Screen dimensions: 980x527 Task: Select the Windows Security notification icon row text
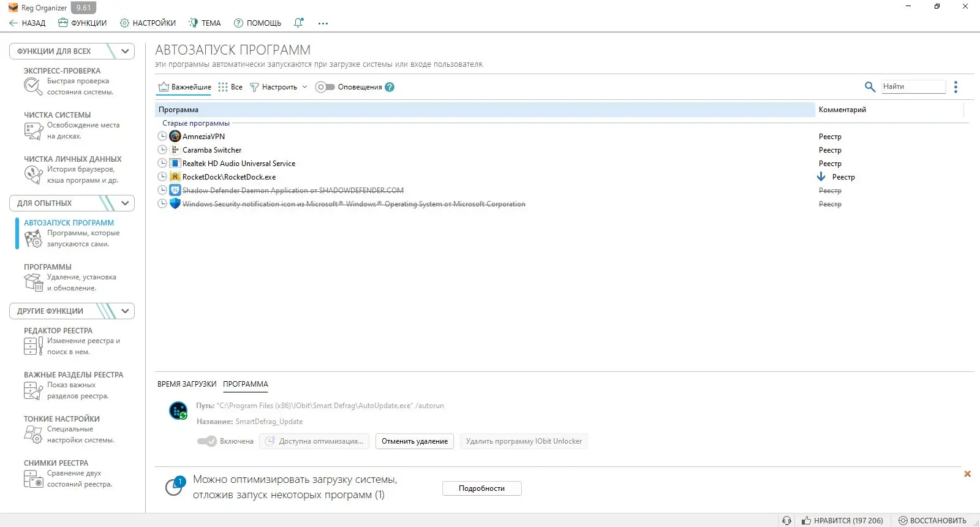353,203
